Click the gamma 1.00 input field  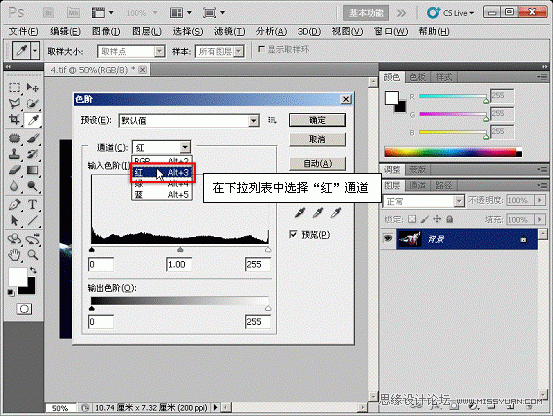pyautogui.click(x=179, y=264)
